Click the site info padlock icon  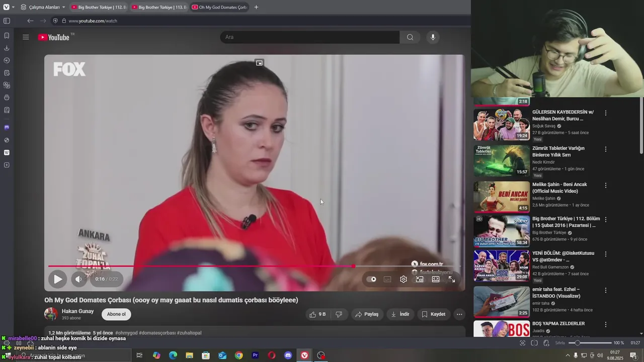63,21
